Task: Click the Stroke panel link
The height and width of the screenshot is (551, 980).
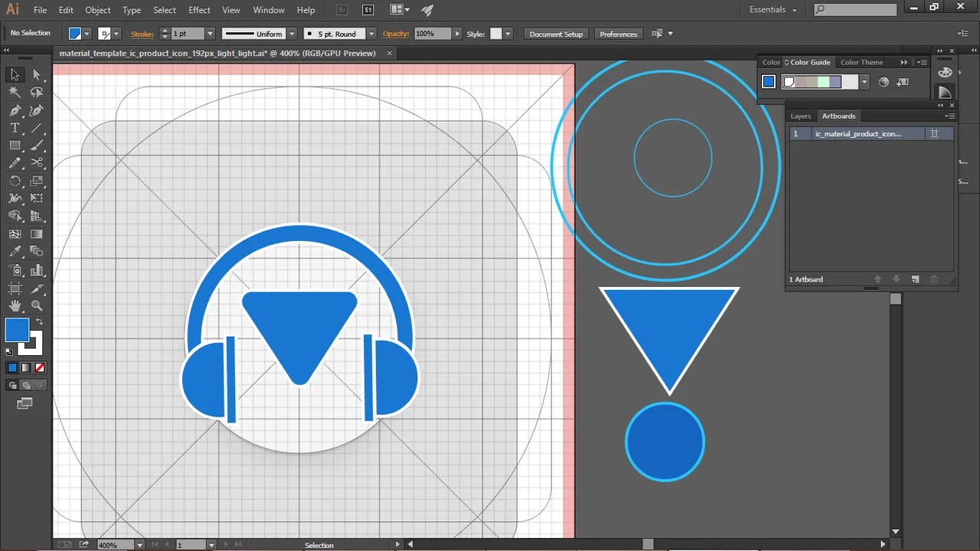Action: tap(142, 34)
